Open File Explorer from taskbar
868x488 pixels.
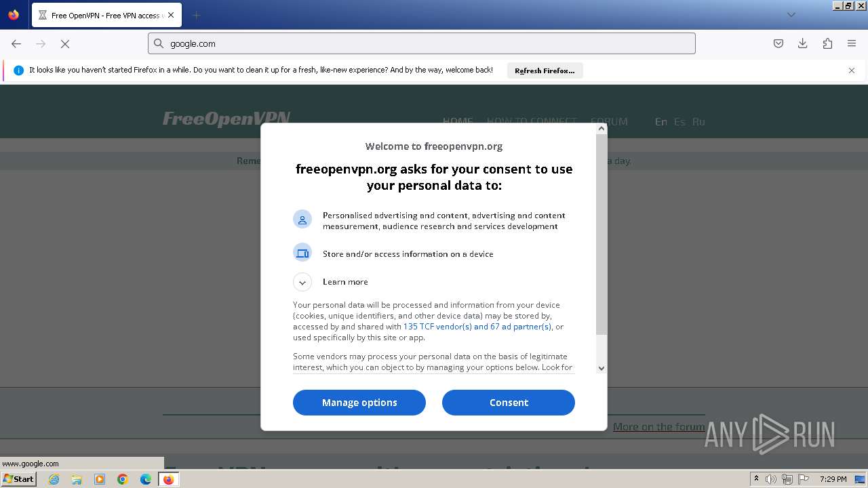[x=77, y=479]
